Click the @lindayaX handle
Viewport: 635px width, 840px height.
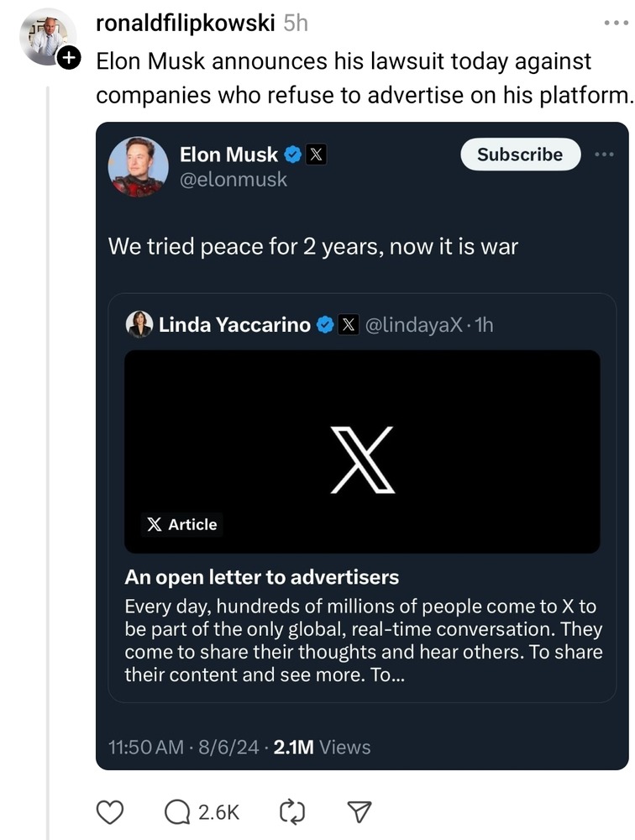coord(413,325)
